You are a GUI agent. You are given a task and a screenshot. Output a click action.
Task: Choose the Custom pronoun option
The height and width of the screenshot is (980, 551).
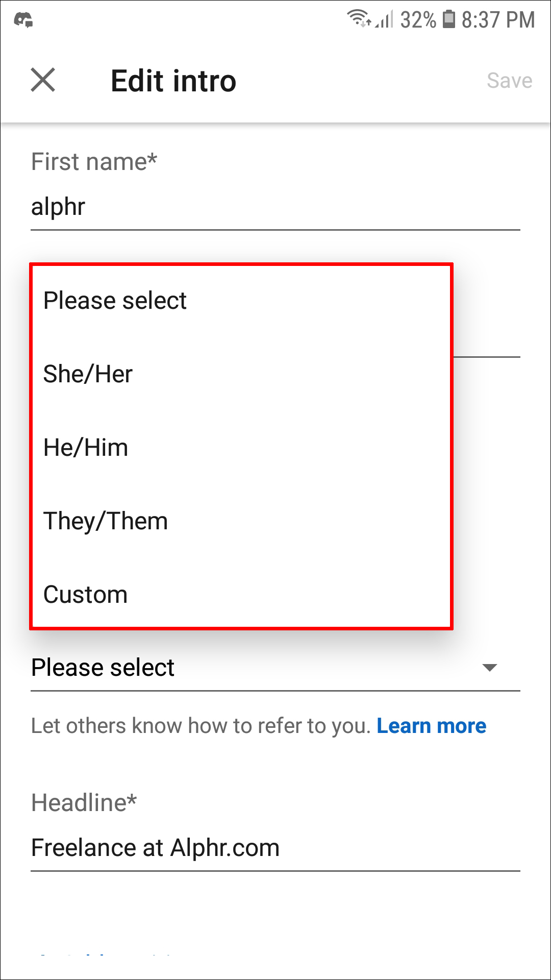point(85,594)
